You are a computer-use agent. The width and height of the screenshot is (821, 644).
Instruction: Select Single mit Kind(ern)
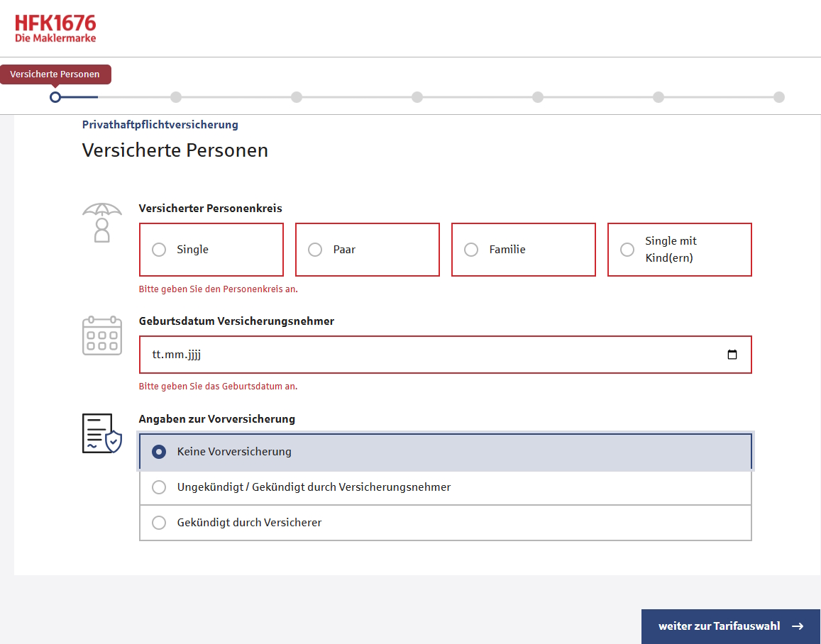[627, 250]
